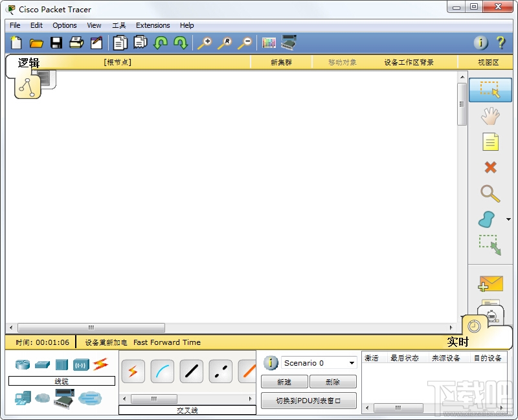This screenshot has height=420, width=518.
Task: Expand the shape tool dropdown arrow
Action: click(x=508, y=219)
